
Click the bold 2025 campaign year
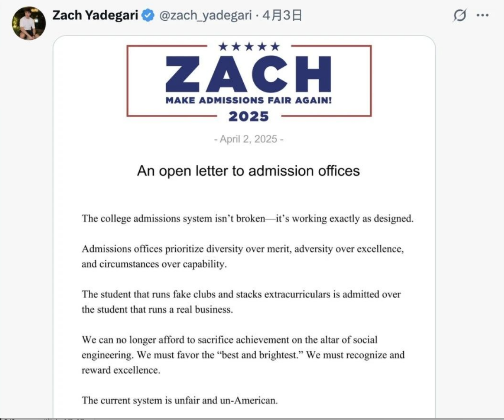point(249,116)
